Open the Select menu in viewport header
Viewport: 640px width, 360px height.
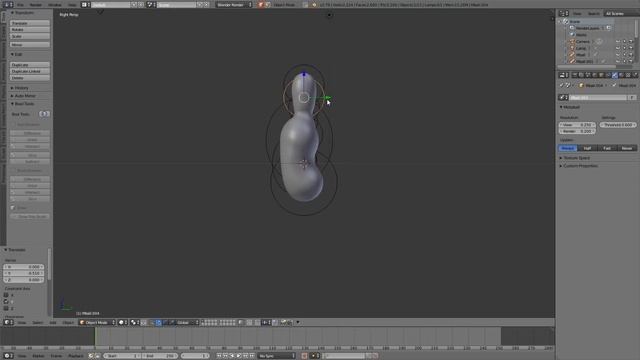click(x=38, y=322)
